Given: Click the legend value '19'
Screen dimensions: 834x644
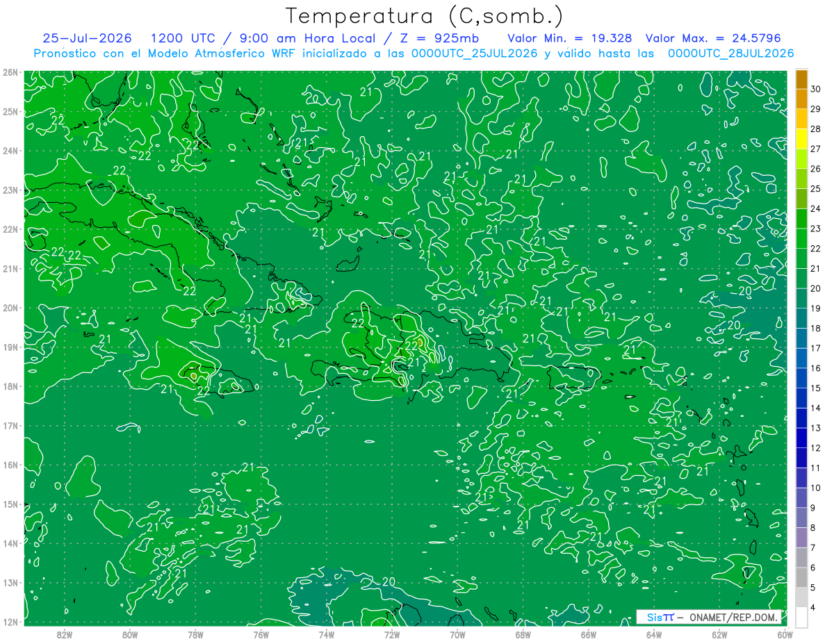Looking at the screenshot, I should pyautogui.click(x=816, y=308).
